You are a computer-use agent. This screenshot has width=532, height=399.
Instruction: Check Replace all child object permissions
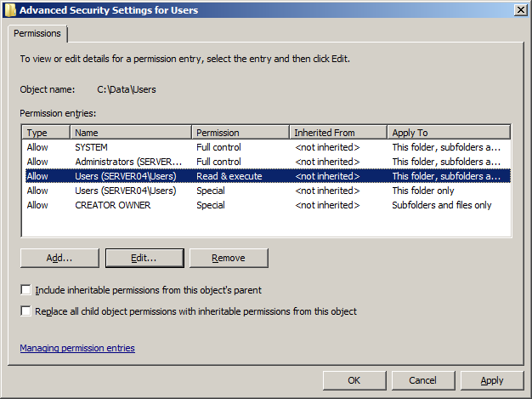pos(26,311)
